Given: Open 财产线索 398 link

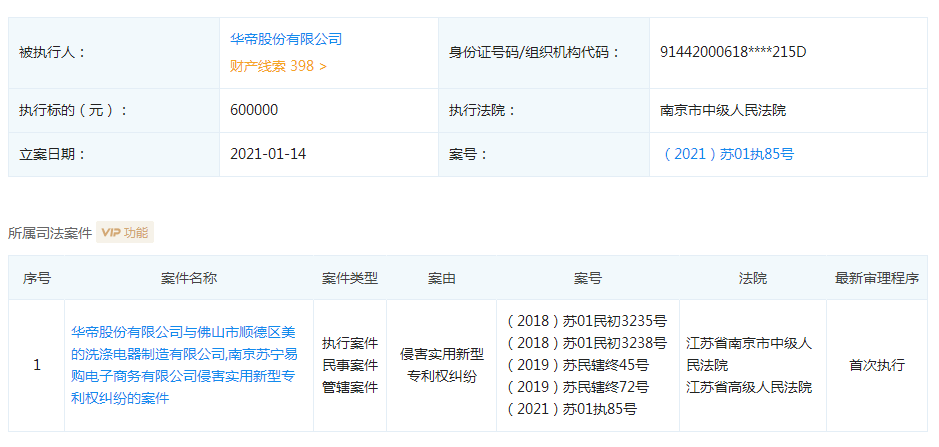Looking at the screenshot, I should click(278, 66).
